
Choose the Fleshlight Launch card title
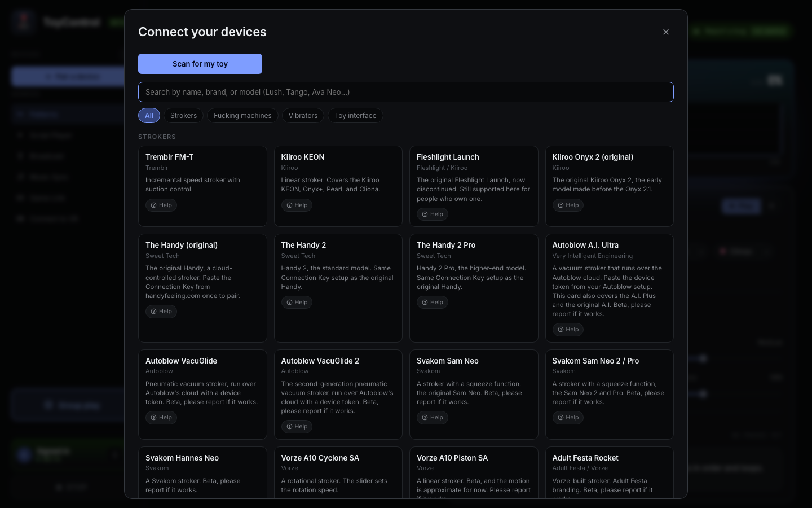tap(448, 157)
